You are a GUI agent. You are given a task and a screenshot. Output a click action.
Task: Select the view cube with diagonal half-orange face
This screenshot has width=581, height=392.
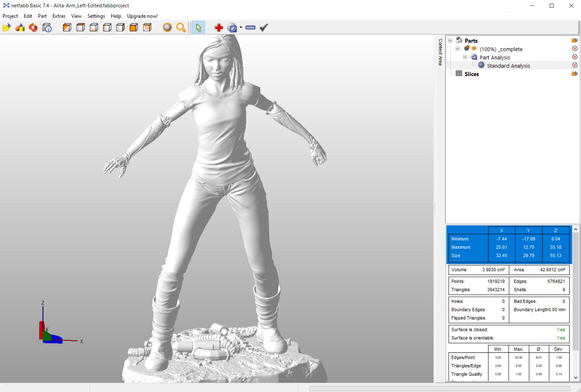pyautogui.click(x=67, y=28)
